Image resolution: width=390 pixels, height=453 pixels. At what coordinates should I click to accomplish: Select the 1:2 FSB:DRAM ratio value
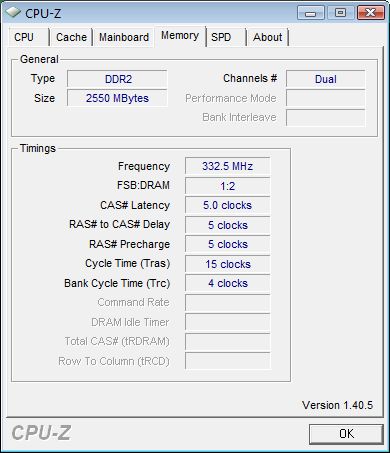coord(227,186)
